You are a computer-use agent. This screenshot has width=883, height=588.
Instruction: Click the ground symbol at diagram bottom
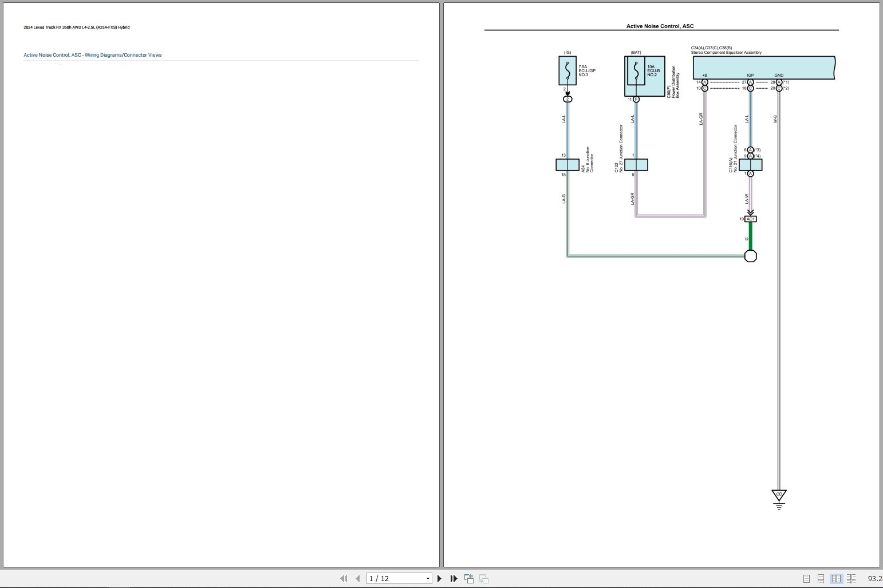tap(779, 497)
